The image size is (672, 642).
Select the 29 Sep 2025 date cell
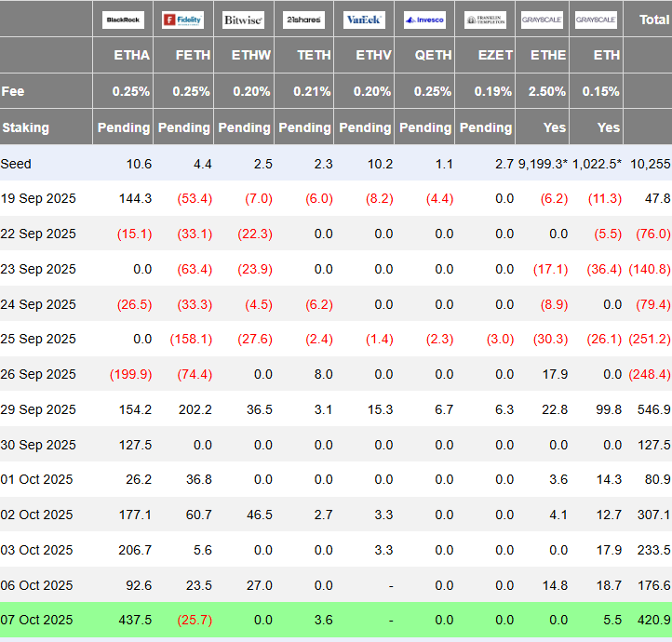point(39,409)
